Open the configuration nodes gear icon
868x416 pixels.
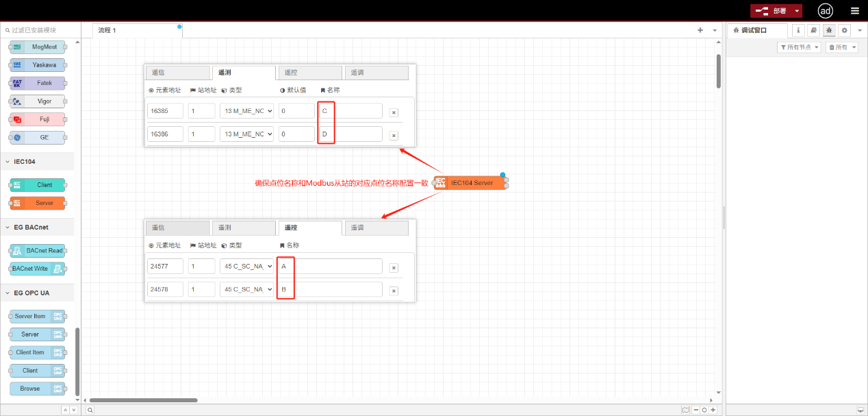(x=844, y=30)
